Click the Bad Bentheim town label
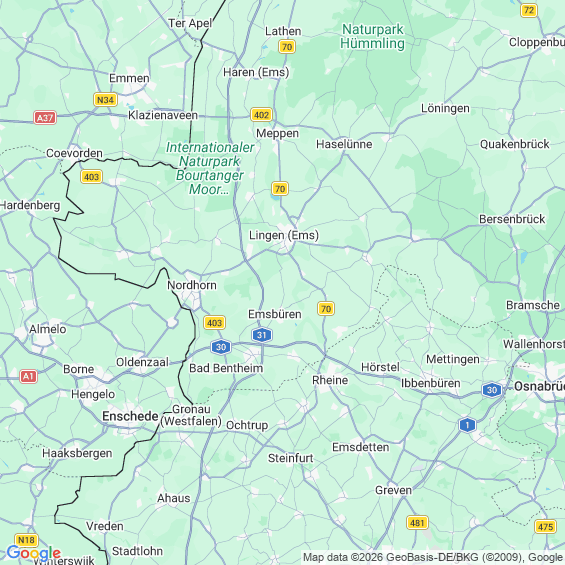Image resolution: width=565 pixels, height=565 pixels. click(x=226, y=368)
